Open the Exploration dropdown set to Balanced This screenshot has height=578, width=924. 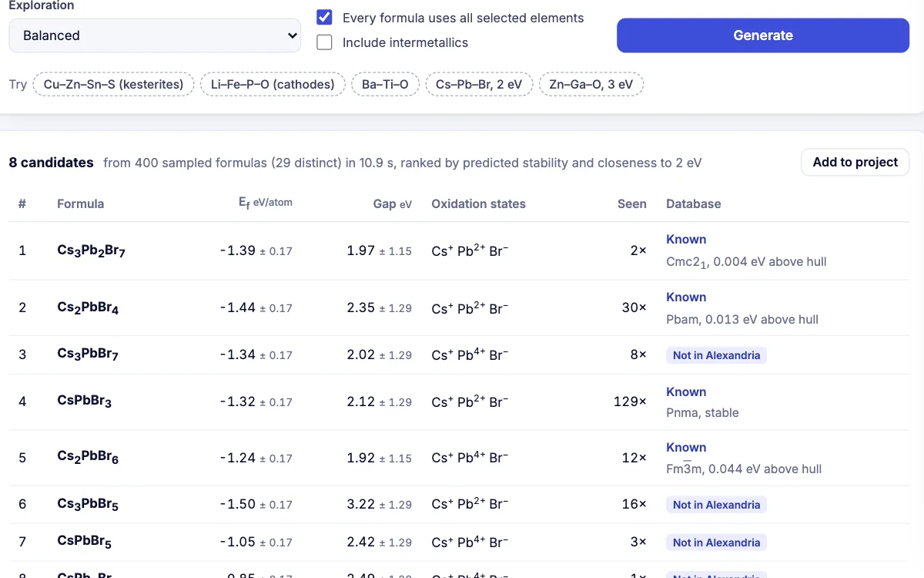pyautogui.click(x=155, y=35)
